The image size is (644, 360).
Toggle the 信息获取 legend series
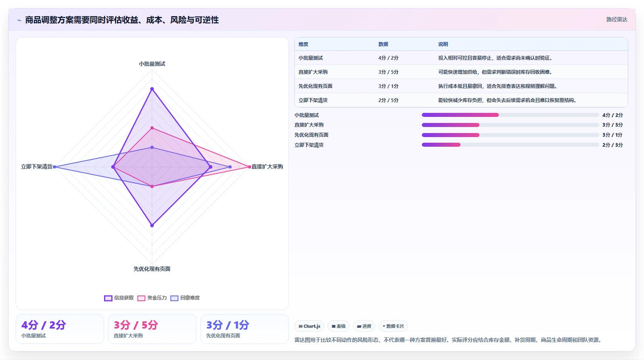[119, 298]
